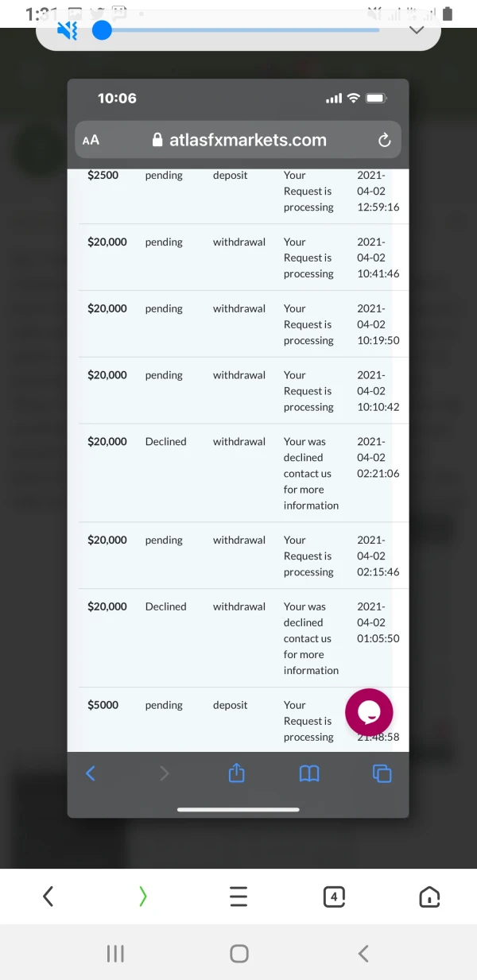Tap the outer browser back arrow
Image resolution: width=477 pixels, height=980 pixels.
[48, 897]
